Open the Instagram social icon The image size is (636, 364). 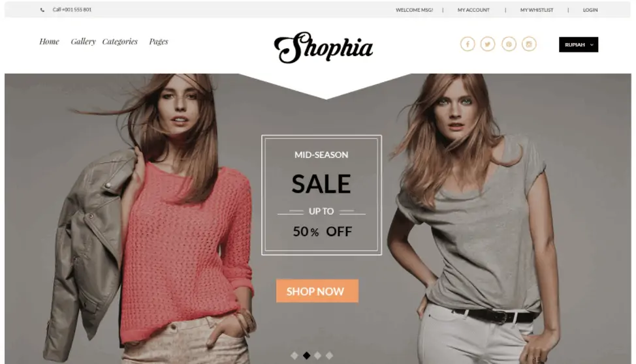click(x=529, y=44)
